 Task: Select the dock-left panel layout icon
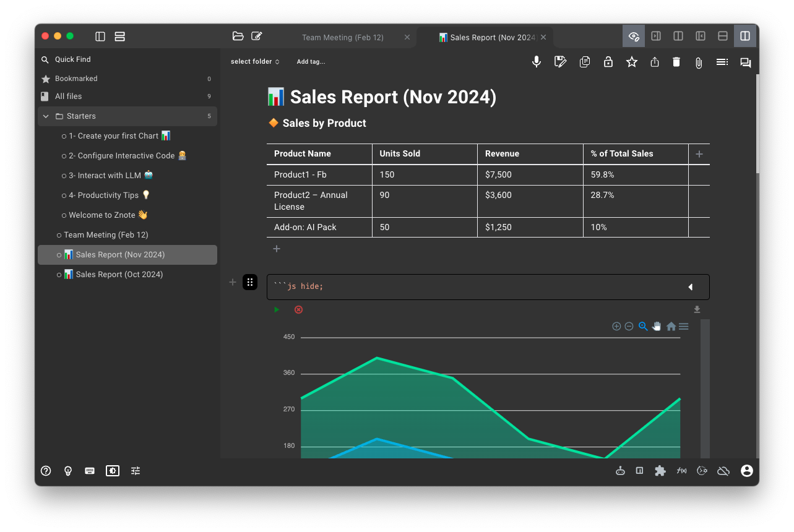pos(701,36)
